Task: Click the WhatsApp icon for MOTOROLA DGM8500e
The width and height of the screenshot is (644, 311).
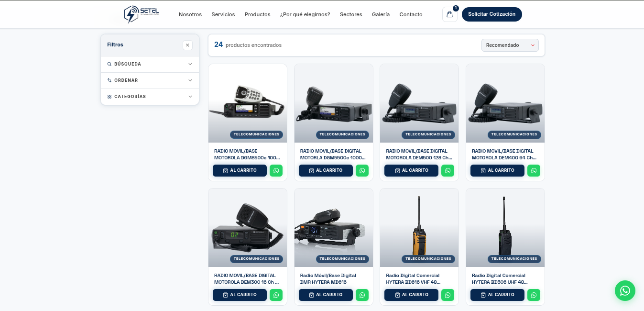Action: point(276,170)
